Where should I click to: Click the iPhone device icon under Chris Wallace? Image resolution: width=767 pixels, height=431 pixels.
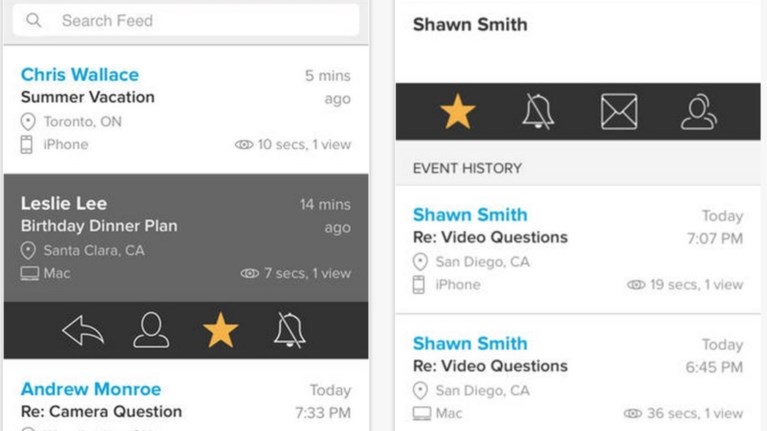(x=28, y=145)
